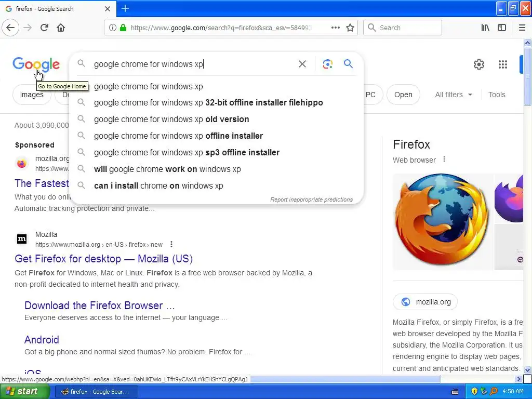Open page actions three-dot menu in address bar

pyautogui.click(x=335, y=28)
